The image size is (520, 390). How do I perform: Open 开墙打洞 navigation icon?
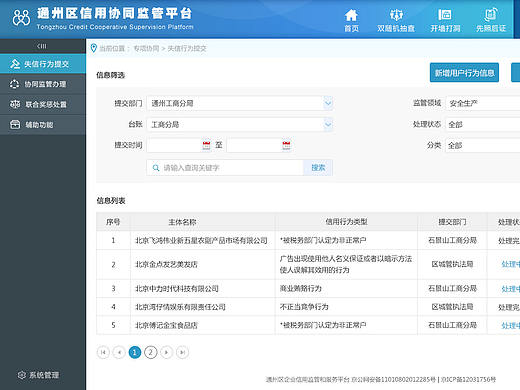pyautogui.click(x=445, y=20)
